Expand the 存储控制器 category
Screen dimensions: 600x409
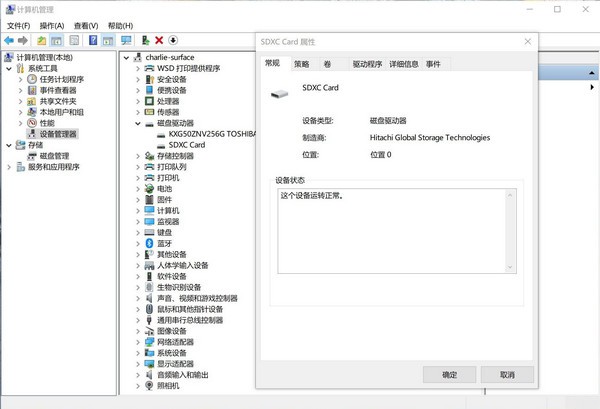138,156
